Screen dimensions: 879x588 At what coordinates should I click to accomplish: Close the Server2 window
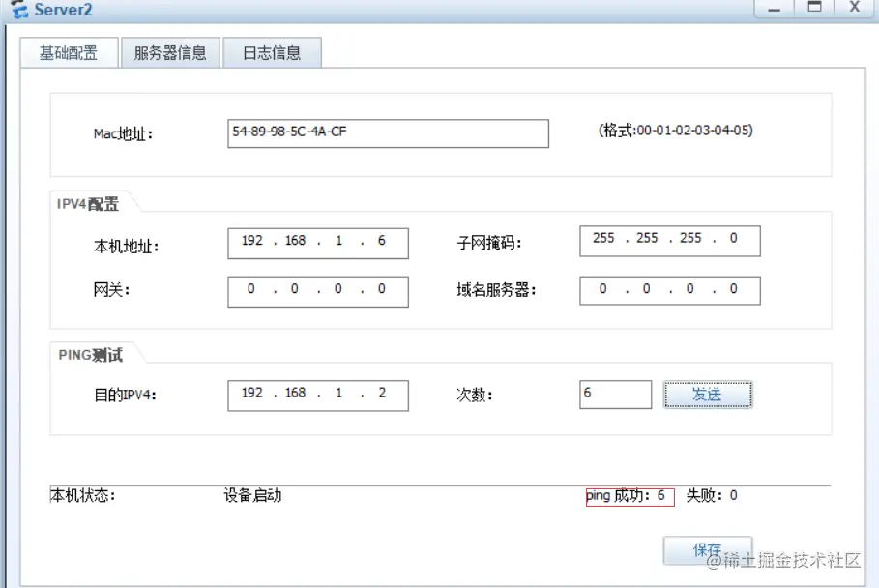[855, 8]
